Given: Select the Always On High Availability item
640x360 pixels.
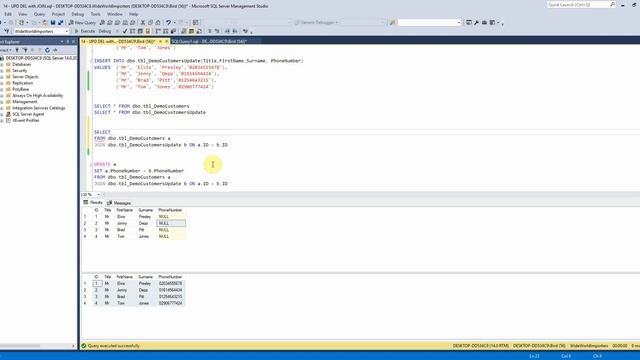Looking at the screenshot, I should [38, 96].
